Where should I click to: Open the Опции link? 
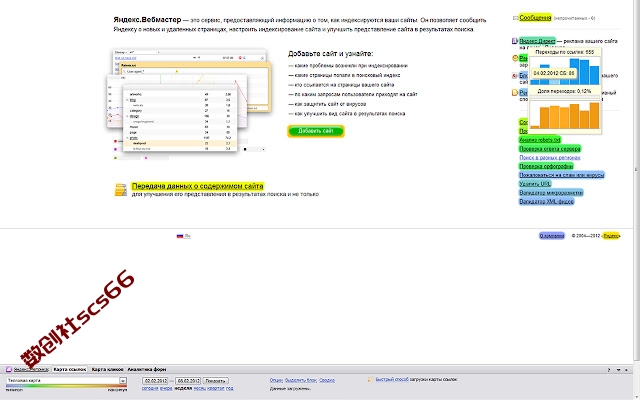[x=276, y=380]
